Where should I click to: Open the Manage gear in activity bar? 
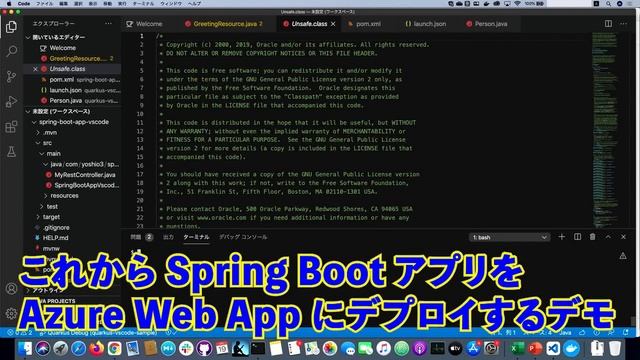coord(11,313)
